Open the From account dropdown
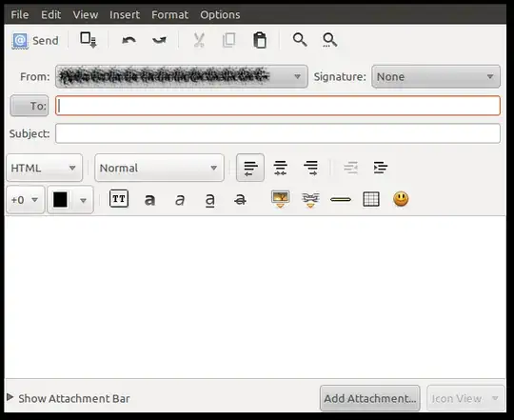Screen dimensions: 514x420 point(182,76)
